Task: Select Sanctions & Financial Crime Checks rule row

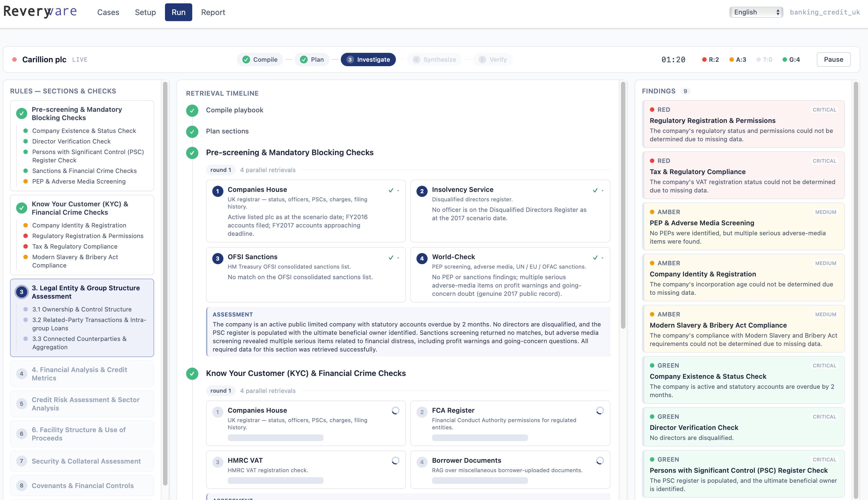Action: [85, 171]
